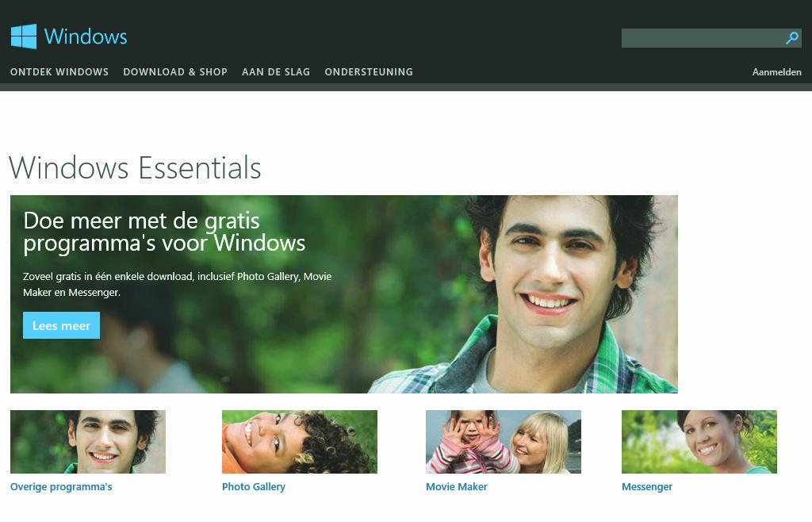
Task: Select the Photo Gallery thumbnail image
Action: 300,442
